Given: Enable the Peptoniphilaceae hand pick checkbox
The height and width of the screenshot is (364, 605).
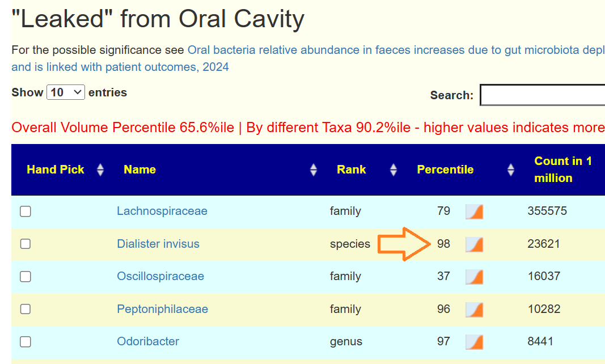Looking at the screenshot, I should pos(26,309).
